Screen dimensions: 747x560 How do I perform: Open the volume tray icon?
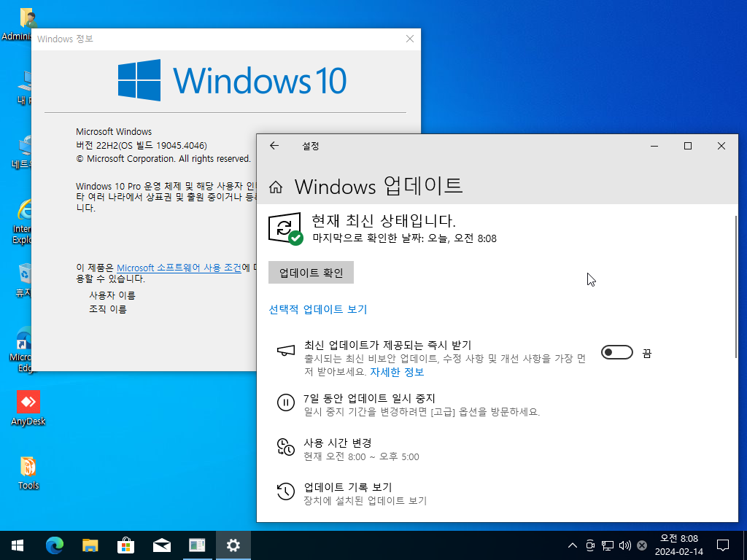coord(624,545)
